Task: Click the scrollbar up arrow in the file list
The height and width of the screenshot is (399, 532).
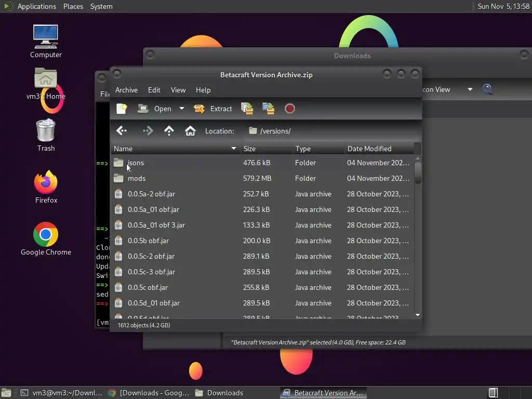Action: coord(418,158)
